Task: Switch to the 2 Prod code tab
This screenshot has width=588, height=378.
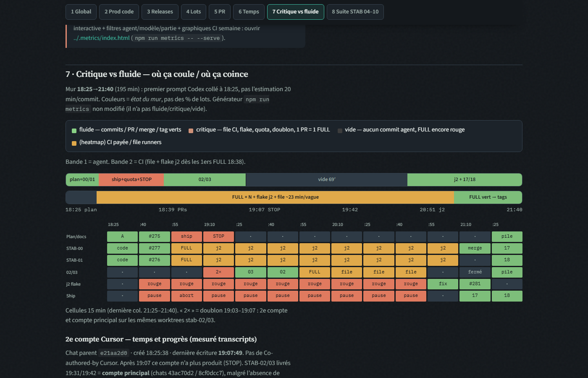Action: (119, 12)
